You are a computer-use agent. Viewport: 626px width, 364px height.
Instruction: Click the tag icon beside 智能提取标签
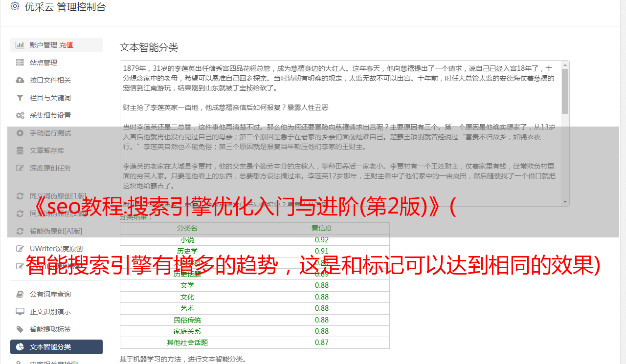coord(20,329)
